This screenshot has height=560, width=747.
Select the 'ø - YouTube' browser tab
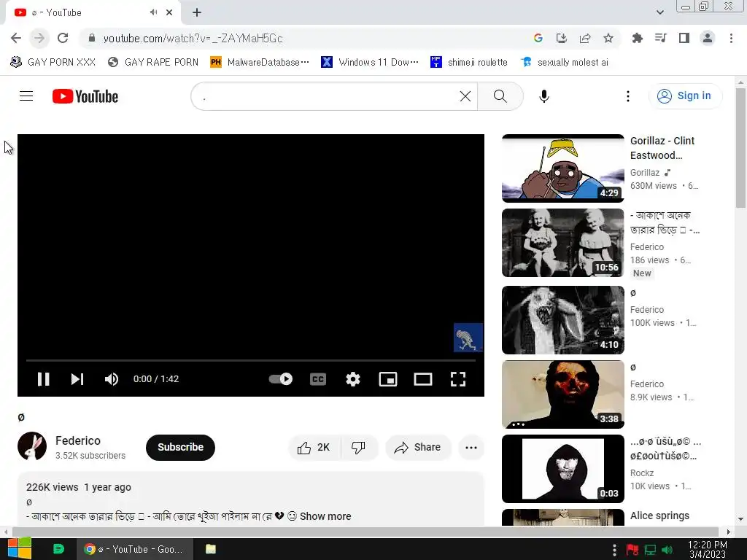point(93,12)
